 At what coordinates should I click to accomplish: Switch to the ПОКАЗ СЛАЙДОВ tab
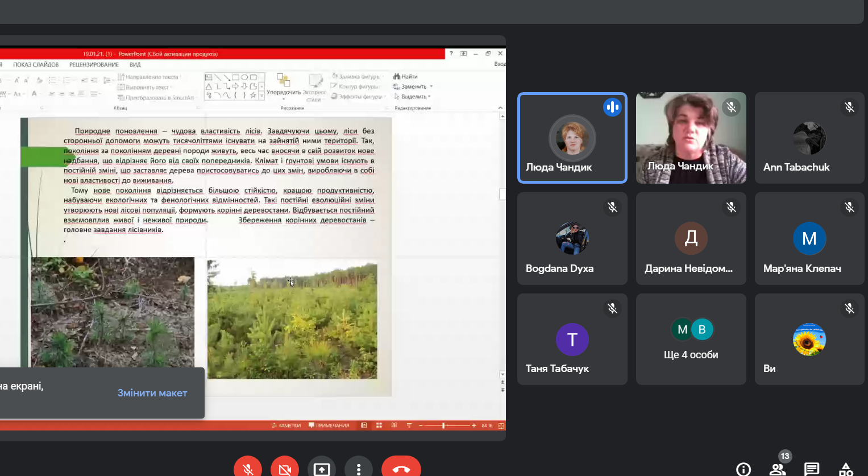[36, 65]
